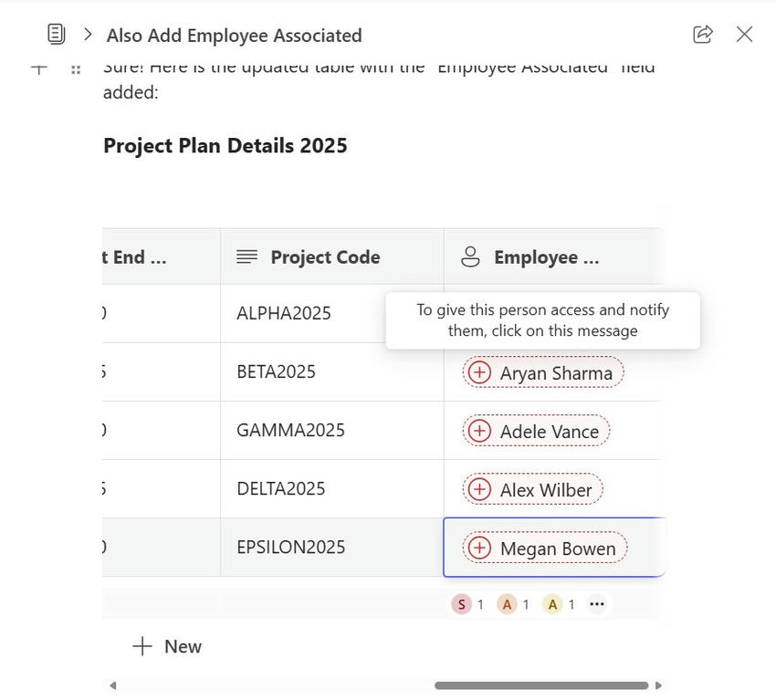
Task: Click the plus icon beside Alex Wilber
Action: (x=478, y=488)
